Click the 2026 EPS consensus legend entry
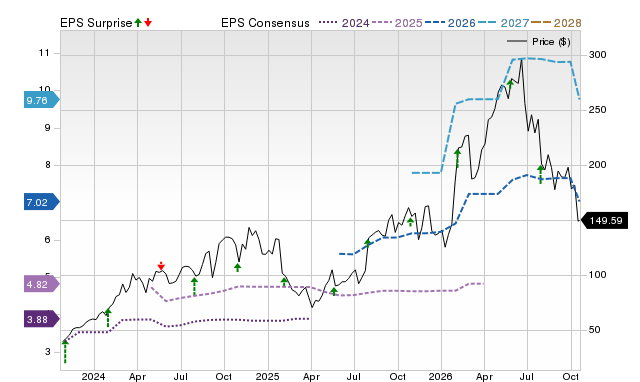The height and width of the screenshot is (382, 640). (x=450, y=23)
